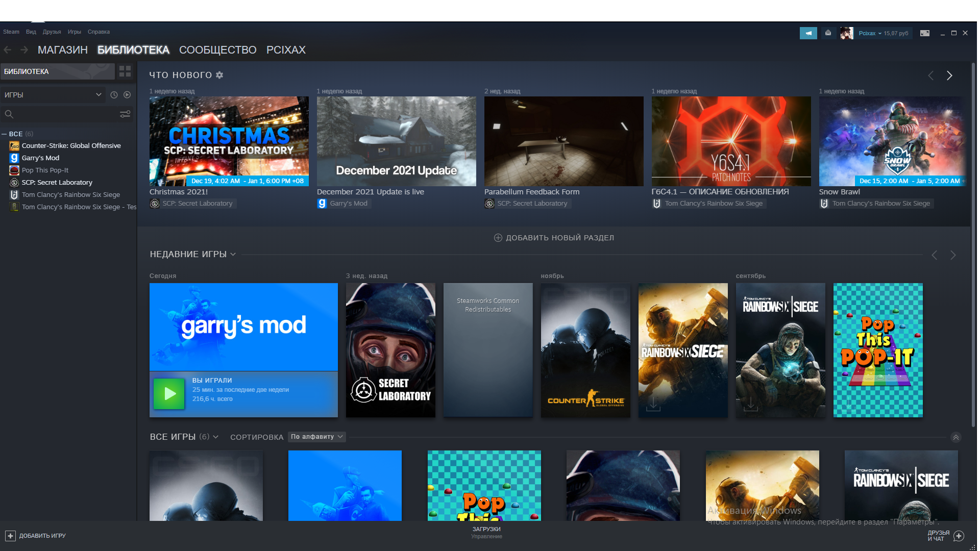Switch library to grid collections view
Viewport: 980px width, 551px height.
(x=125, y=71)
